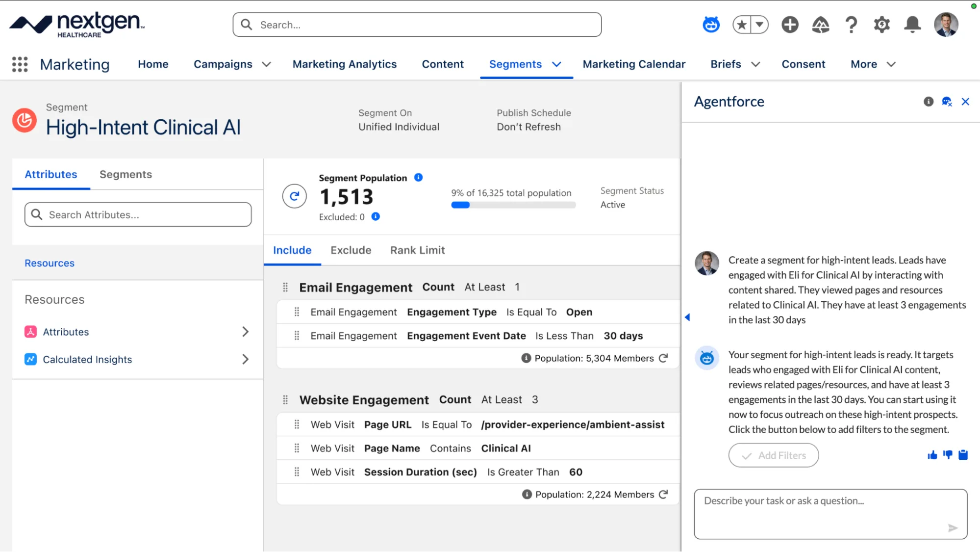Click the Add Filters button
This screenshot has width=980, height=552.
pyautogui.click(x=774, y=455)
